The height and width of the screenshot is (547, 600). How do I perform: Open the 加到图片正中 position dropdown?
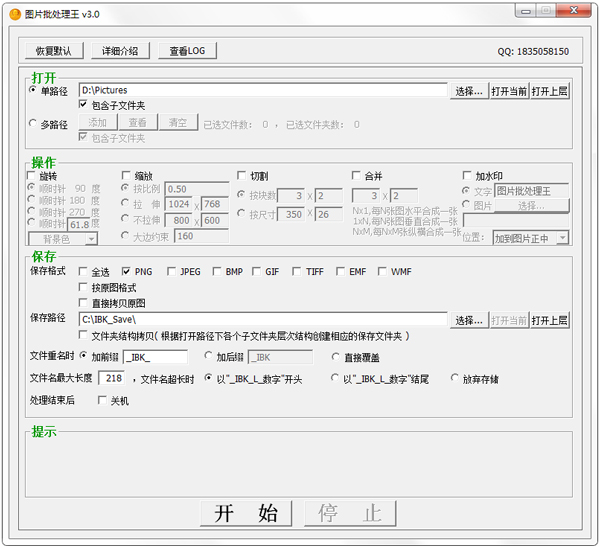click(x=531, y=238)
